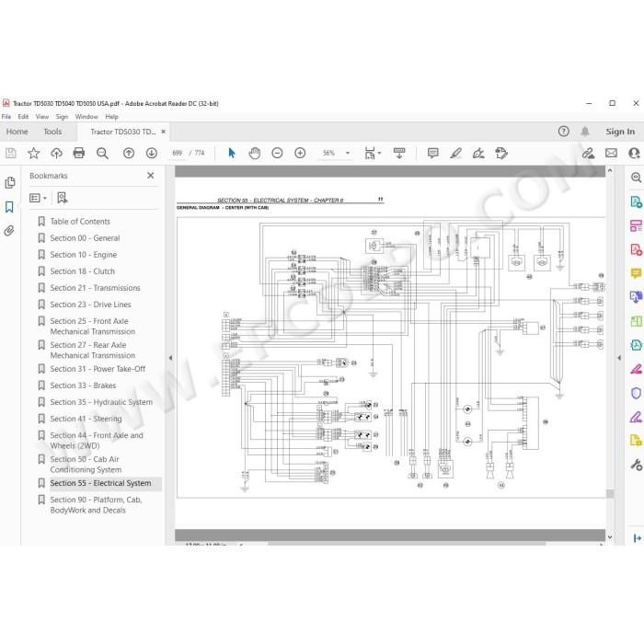This screenshot has width=644, height=644.
Task: Select the Hand pan tool
Action: 255,154
